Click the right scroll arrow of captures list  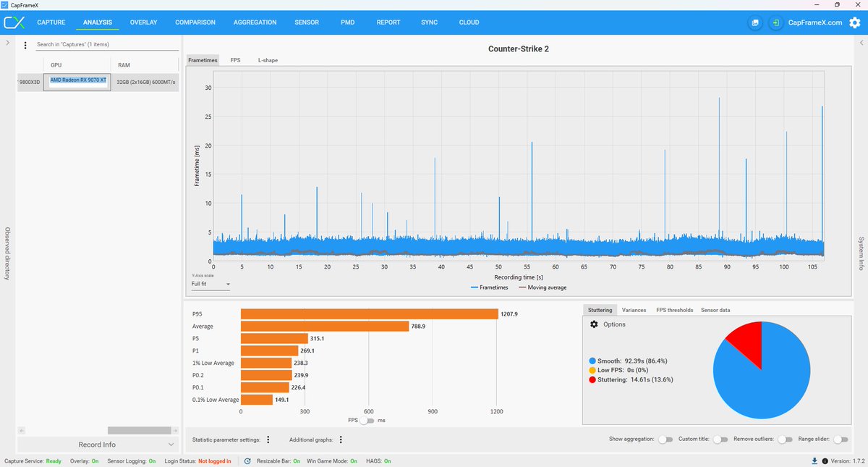[175, 430]
